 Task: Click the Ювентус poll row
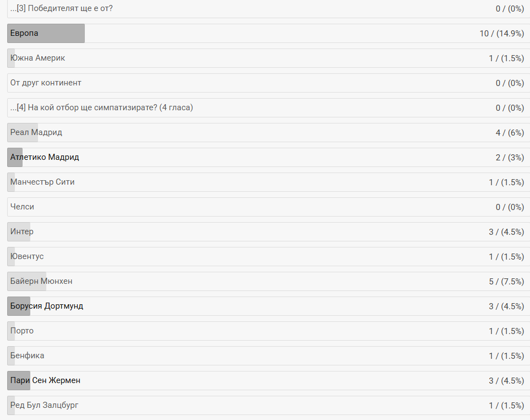(x=268, y=256)
